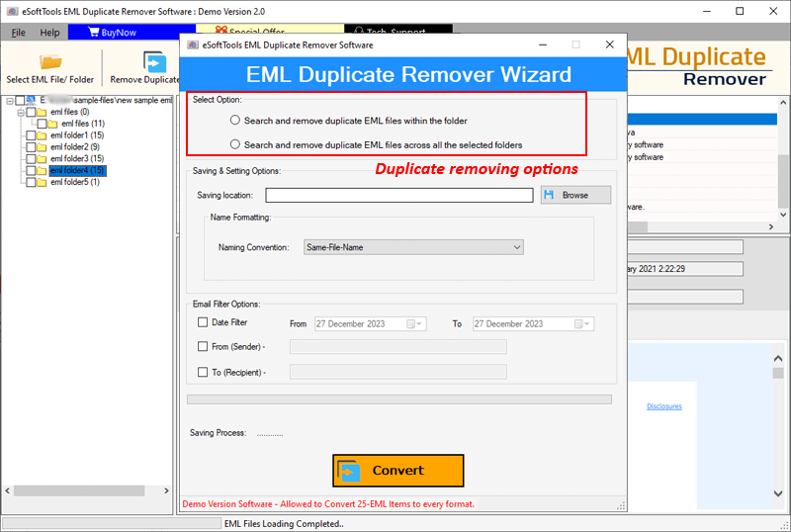The image size is (791, 532).
Task: Open the Help menu
Action: (49, 33)
